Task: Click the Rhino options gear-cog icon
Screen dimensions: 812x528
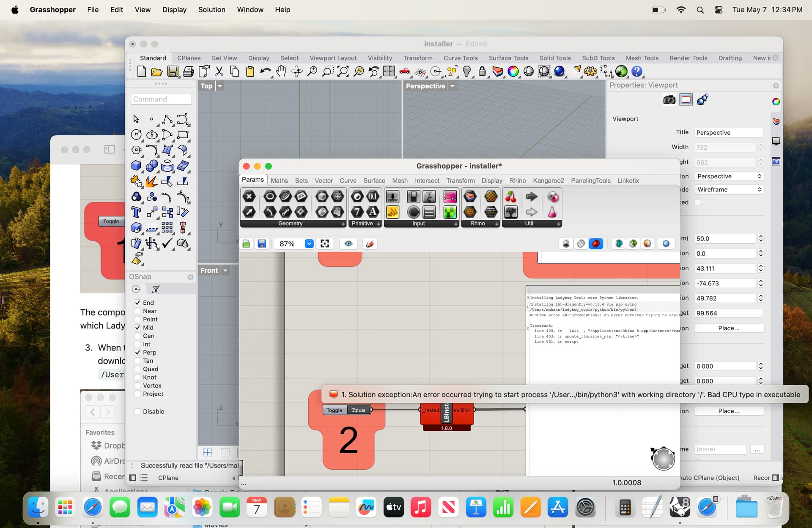Action: tap(590, 71)
